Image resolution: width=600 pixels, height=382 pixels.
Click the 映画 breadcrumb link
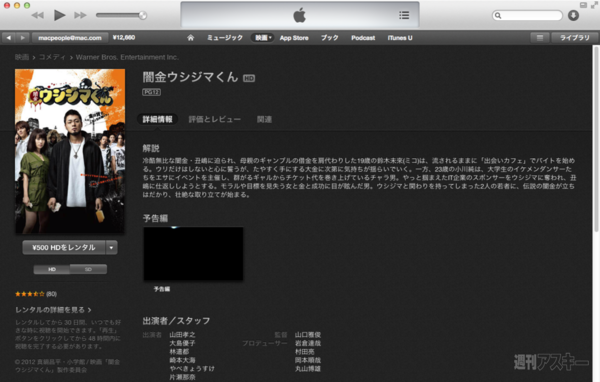point(22,57)
